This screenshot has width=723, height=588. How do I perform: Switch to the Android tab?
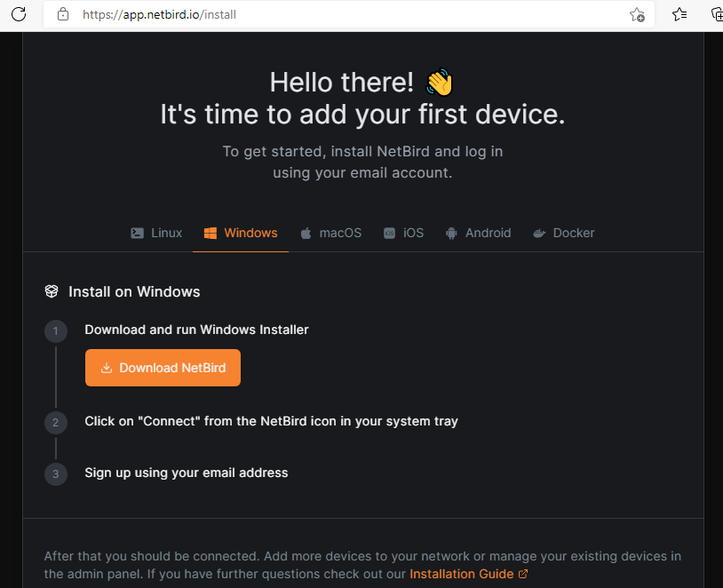coord(488,233)
